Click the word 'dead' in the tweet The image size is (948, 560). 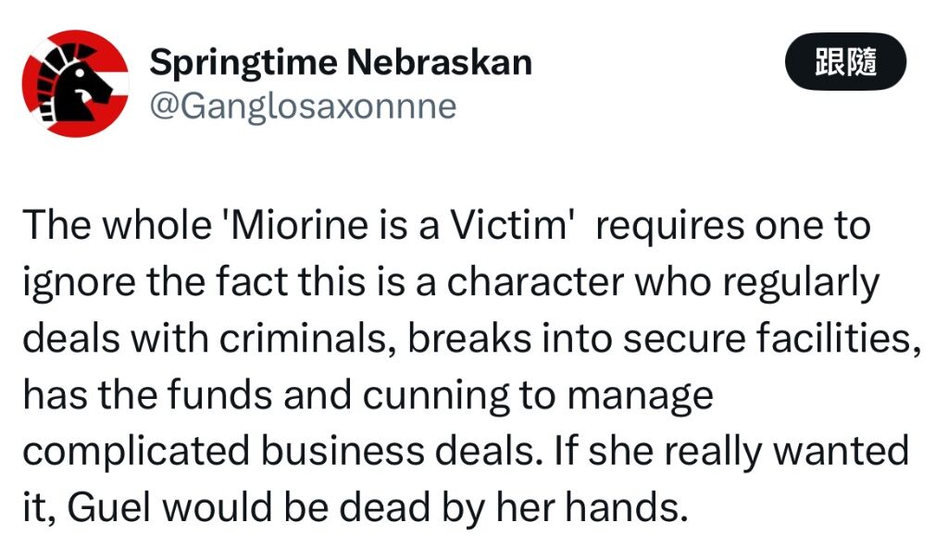point(384,507)
